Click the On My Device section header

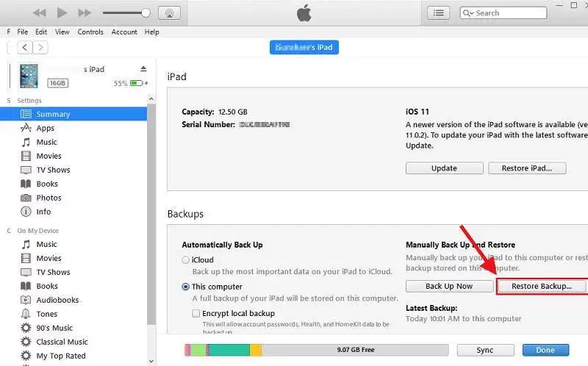coord(38,231)
